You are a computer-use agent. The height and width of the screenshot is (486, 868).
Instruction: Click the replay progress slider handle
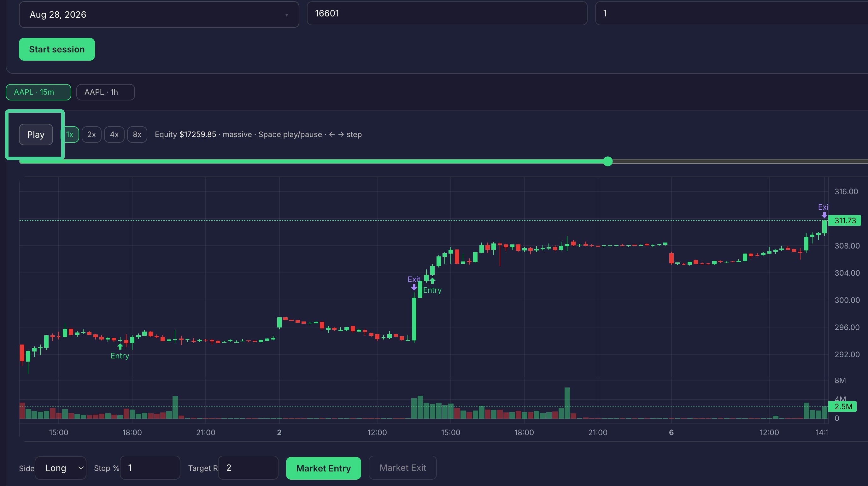607,162
